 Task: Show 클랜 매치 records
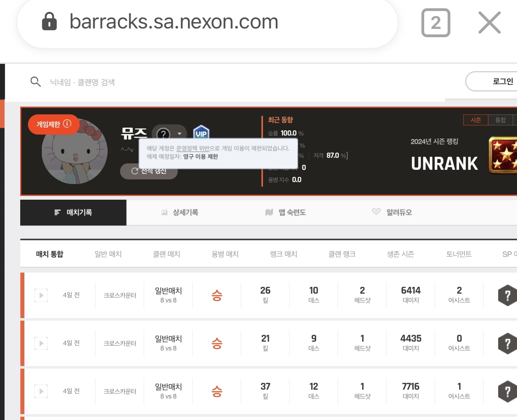point(166,254)
